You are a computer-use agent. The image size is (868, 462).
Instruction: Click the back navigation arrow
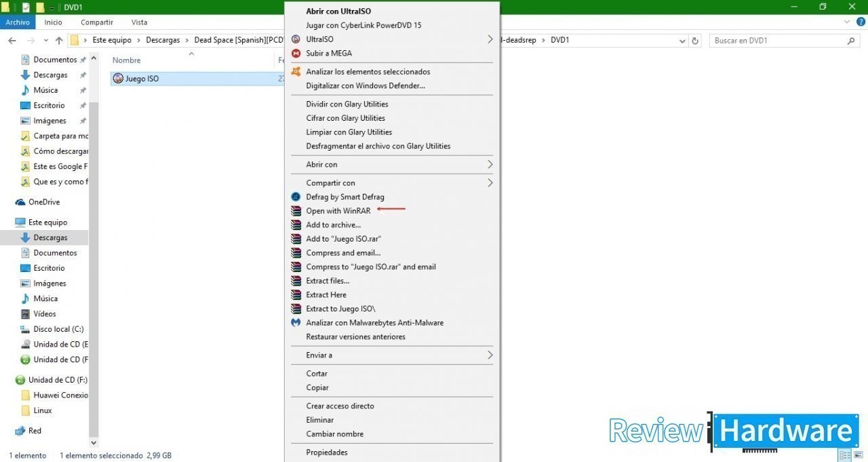(x=12, y=41)
